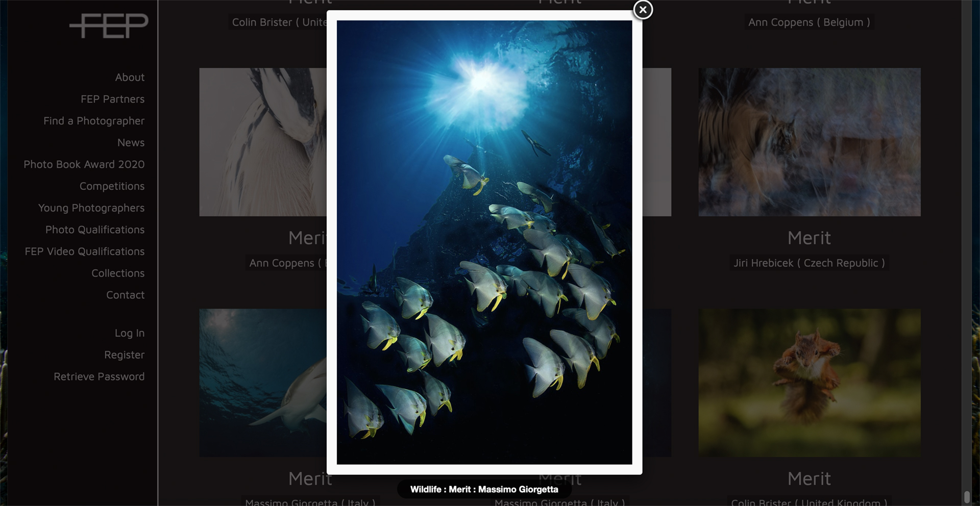Open the Competitions page
Screen dimensions: 980x506
click(x=112, y=186)
